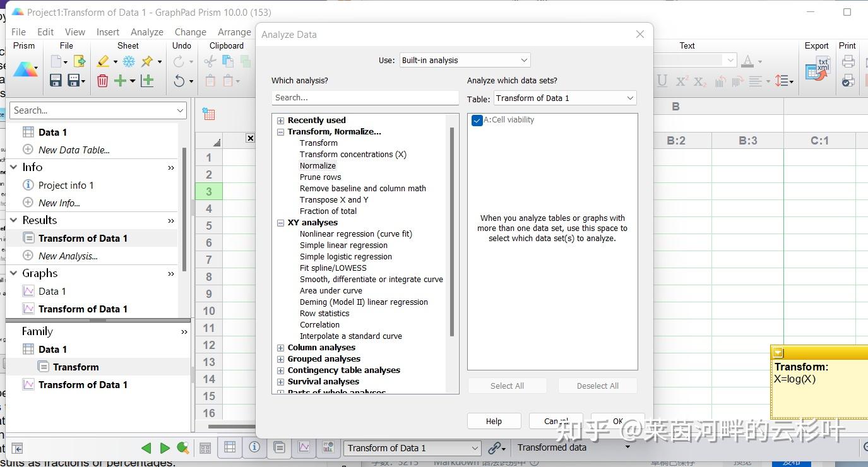This screenshot has height=467, width=868.
Task: Select Project info 1 in navigator
Action: 66,186
